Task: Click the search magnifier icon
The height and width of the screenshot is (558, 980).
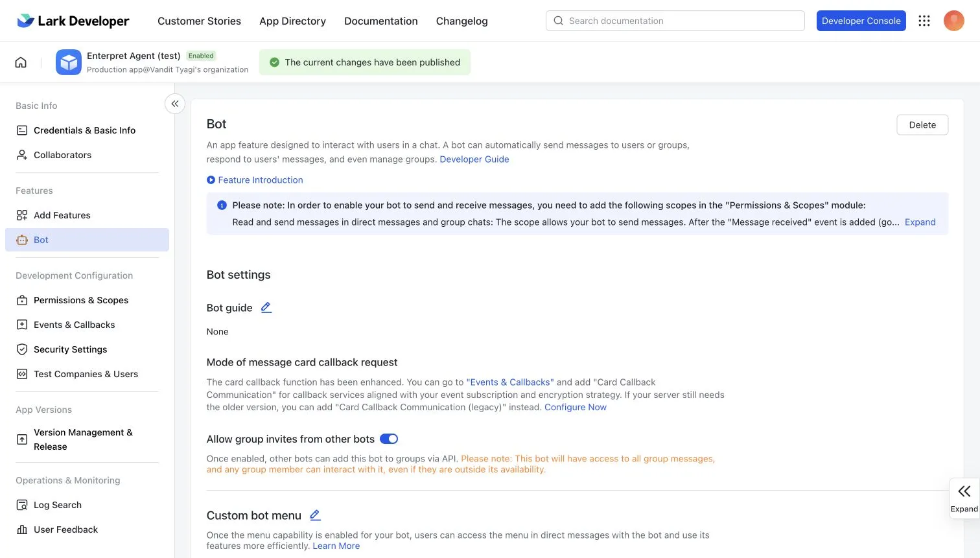Action: point(558,21)
